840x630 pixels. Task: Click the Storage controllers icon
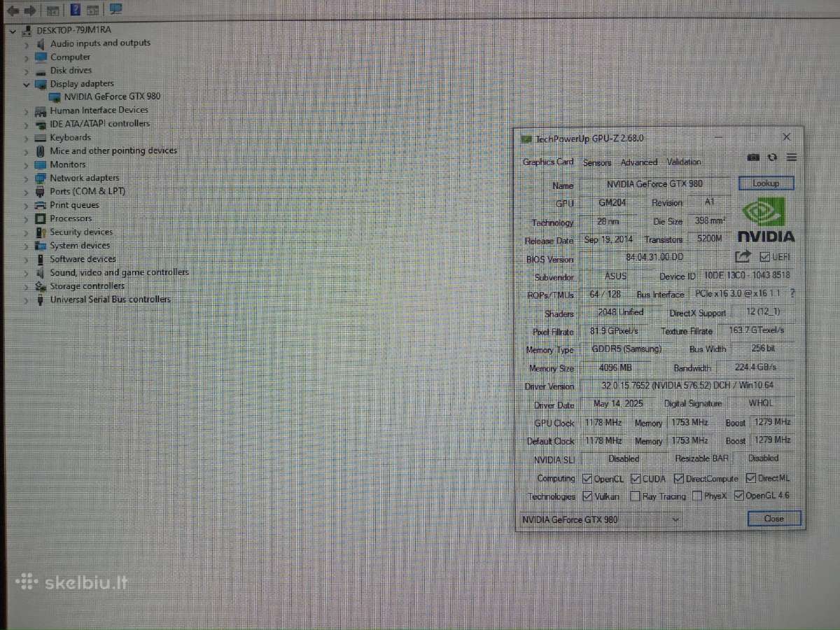tap(41, 286)
